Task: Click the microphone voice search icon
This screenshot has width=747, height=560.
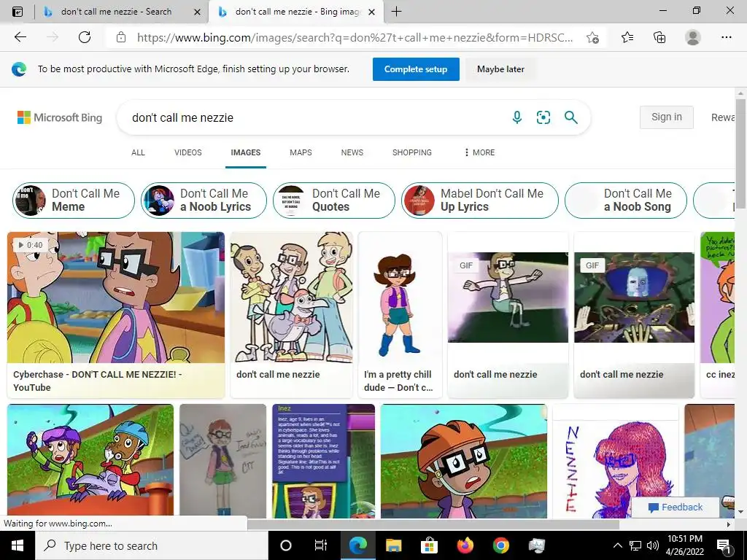Action: 517,117
